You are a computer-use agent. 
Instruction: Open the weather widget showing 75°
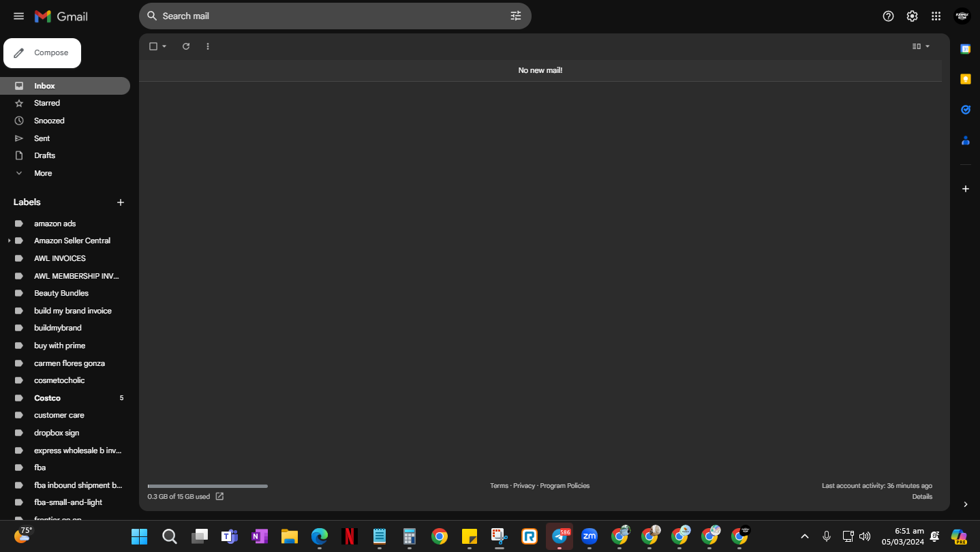click(x=23, y=534)
